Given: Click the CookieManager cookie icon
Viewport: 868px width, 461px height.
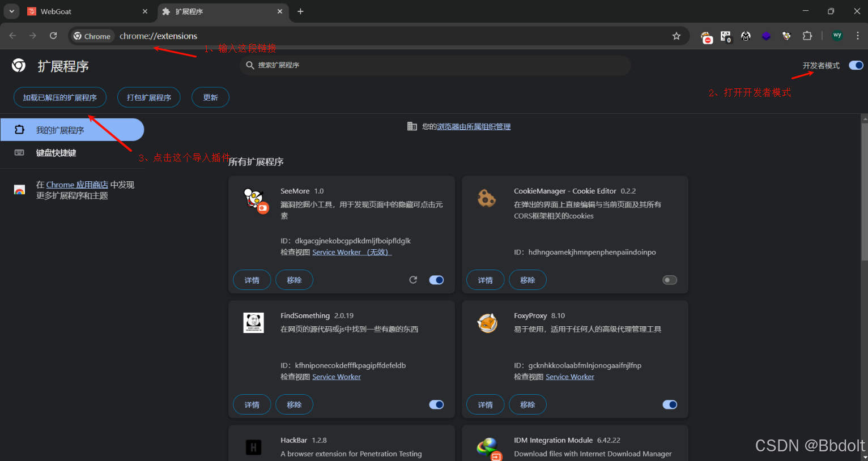Looking at the screenshot, I should pos(487,198).
